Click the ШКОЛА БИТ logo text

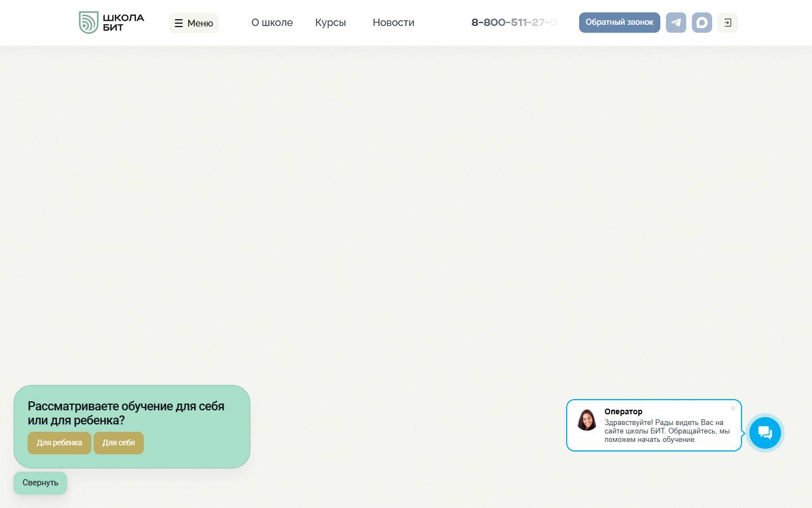pyautogui.click(x=123, y=23)
